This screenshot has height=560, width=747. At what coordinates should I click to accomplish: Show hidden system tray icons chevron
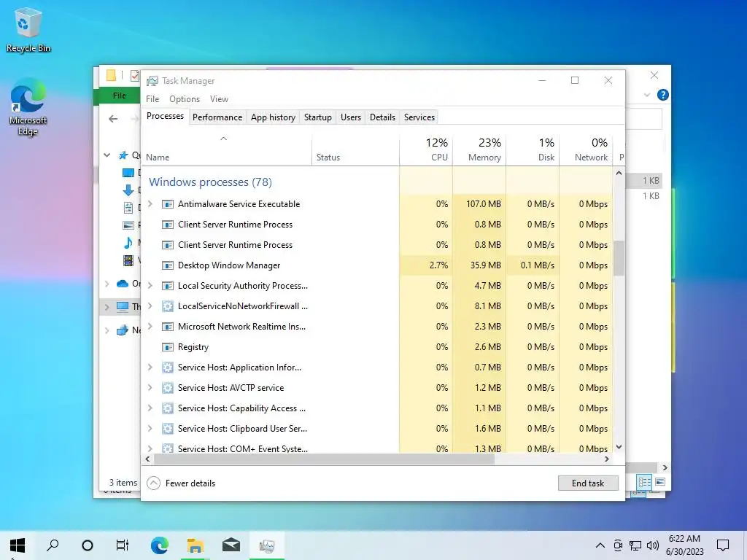[600, 545]
